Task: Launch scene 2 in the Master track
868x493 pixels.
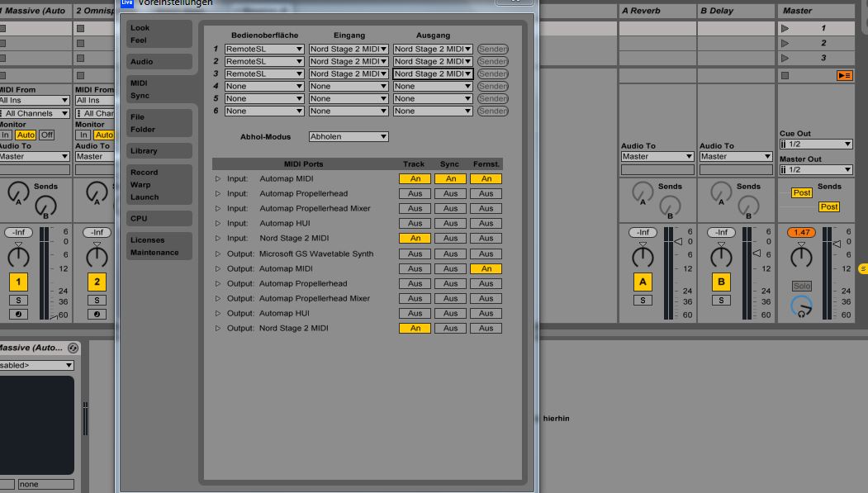Action: (x=785, y=43)
